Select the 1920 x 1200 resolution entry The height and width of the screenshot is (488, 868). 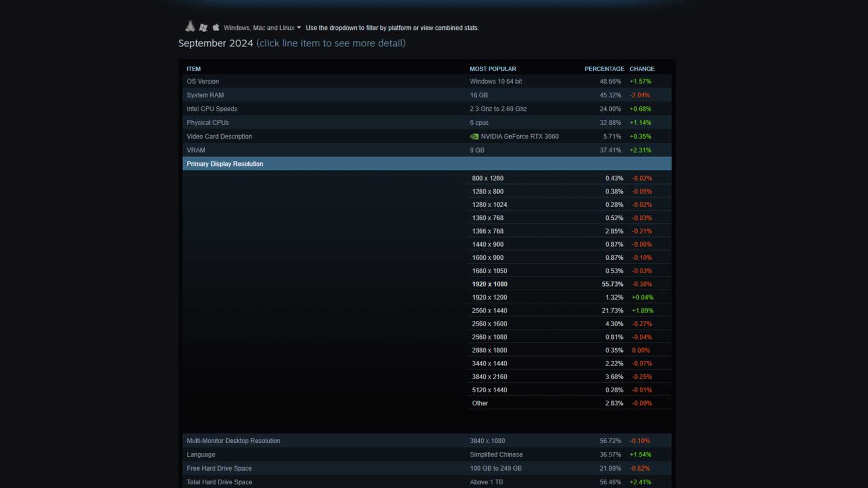point(570,297)
